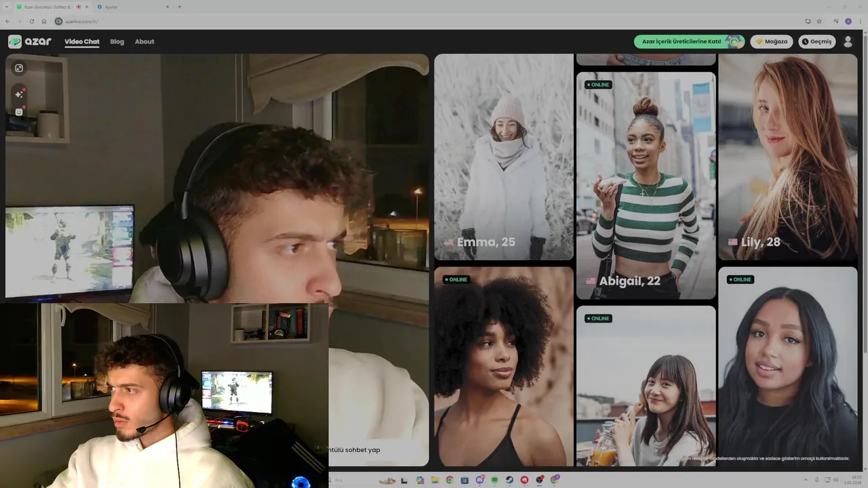Select the online afro-haired woman's card
The width and height of the screenshot is (868, 488).
pyautogui.click(x=504, y=367)
